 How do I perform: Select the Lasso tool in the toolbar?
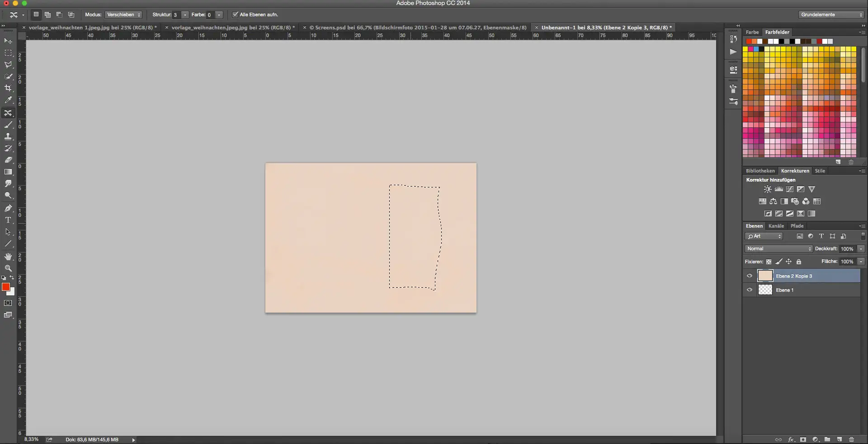[x=9, y=65]
